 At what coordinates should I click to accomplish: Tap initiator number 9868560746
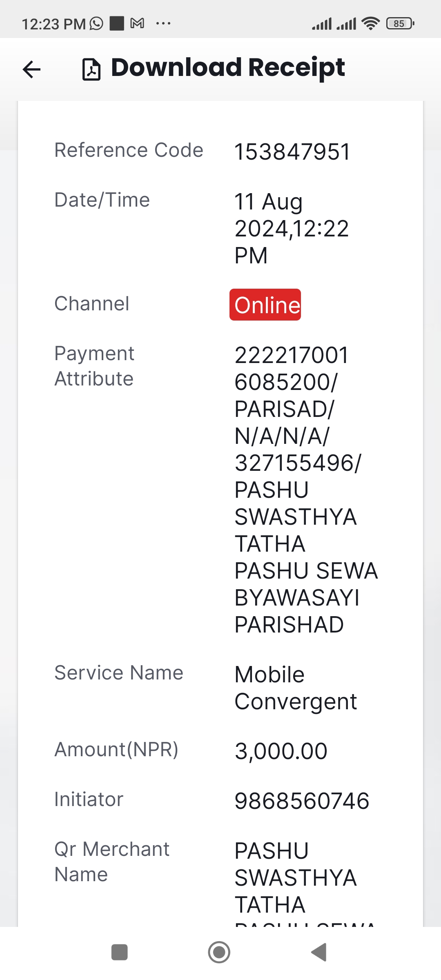(x=302, y=801)
